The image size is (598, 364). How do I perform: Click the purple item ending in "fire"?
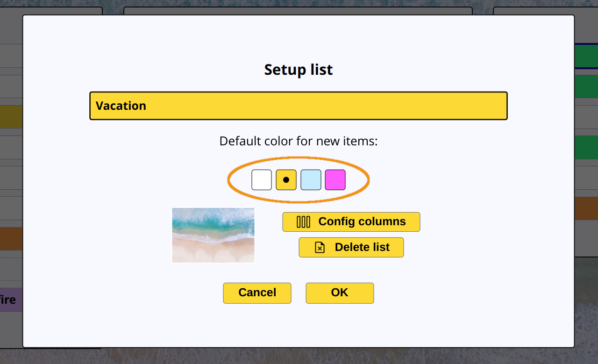point(11,300)
